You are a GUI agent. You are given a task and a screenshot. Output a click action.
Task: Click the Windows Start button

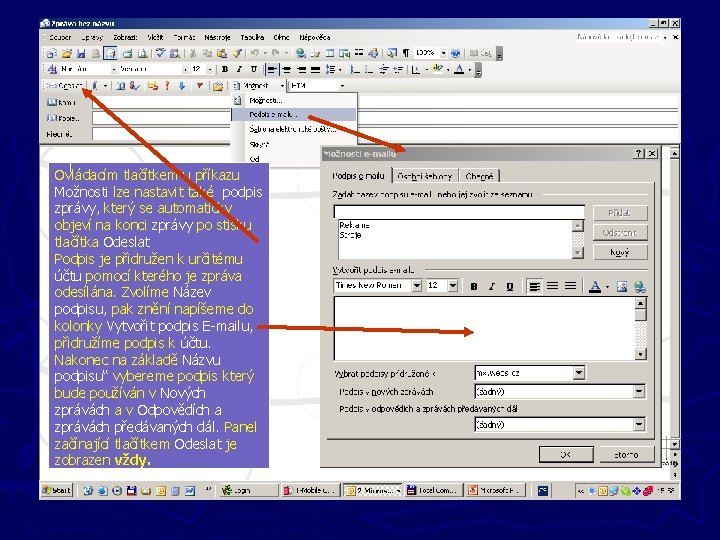[56, 490]
